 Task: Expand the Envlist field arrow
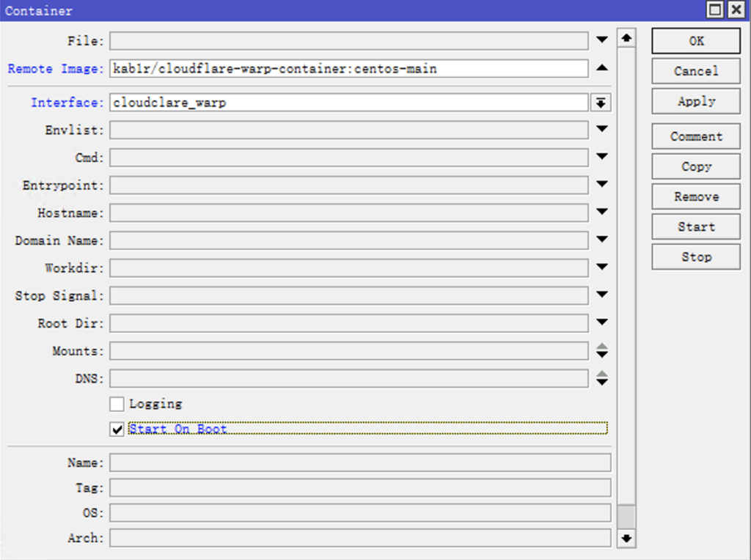601,130
